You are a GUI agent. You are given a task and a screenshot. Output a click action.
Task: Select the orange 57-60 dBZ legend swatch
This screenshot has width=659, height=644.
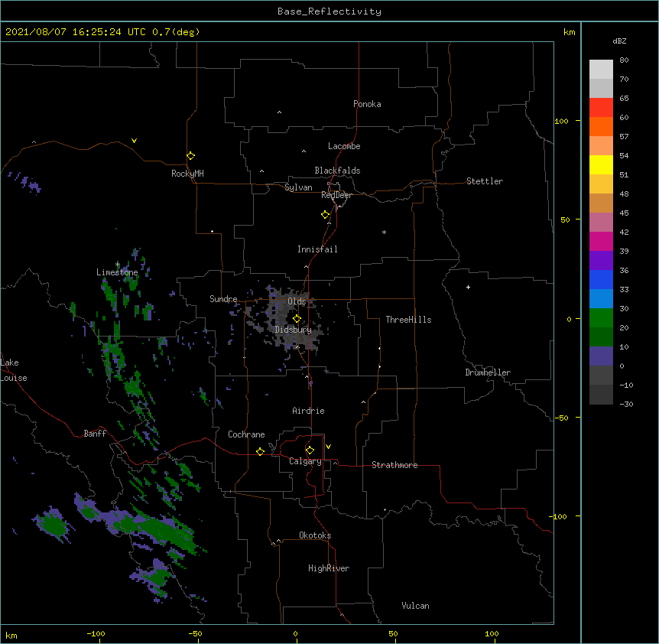(601, 126)
